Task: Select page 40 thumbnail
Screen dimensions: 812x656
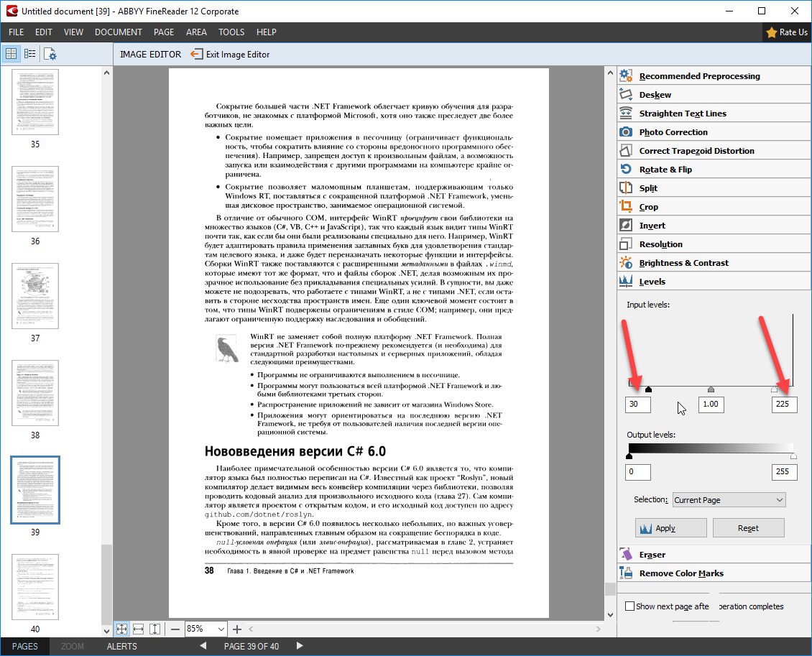Action: [35, 587]
